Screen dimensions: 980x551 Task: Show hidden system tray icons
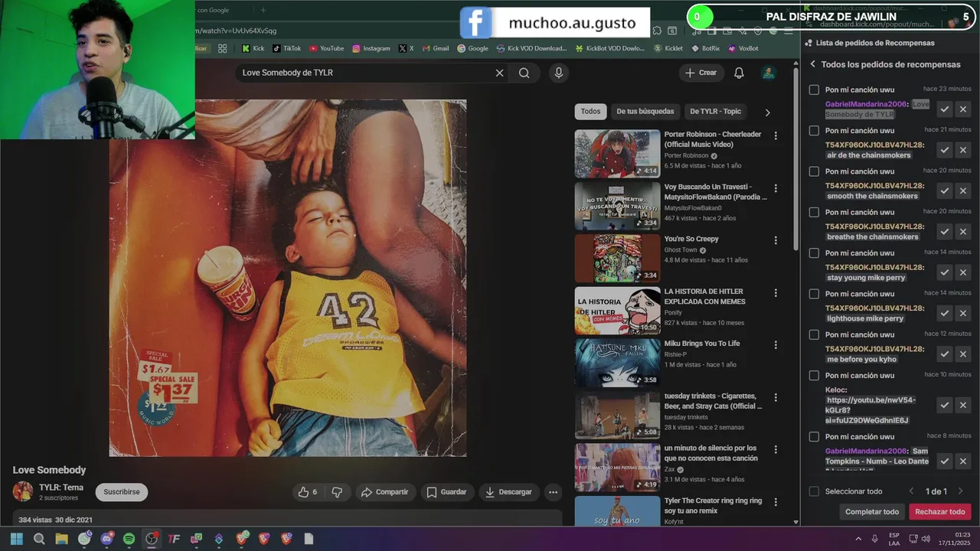point(858,539)
